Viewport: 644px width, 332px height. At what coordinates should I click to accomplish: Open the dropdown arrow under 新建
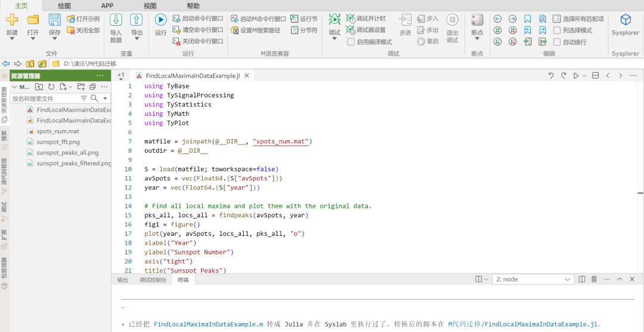[12, 39]
